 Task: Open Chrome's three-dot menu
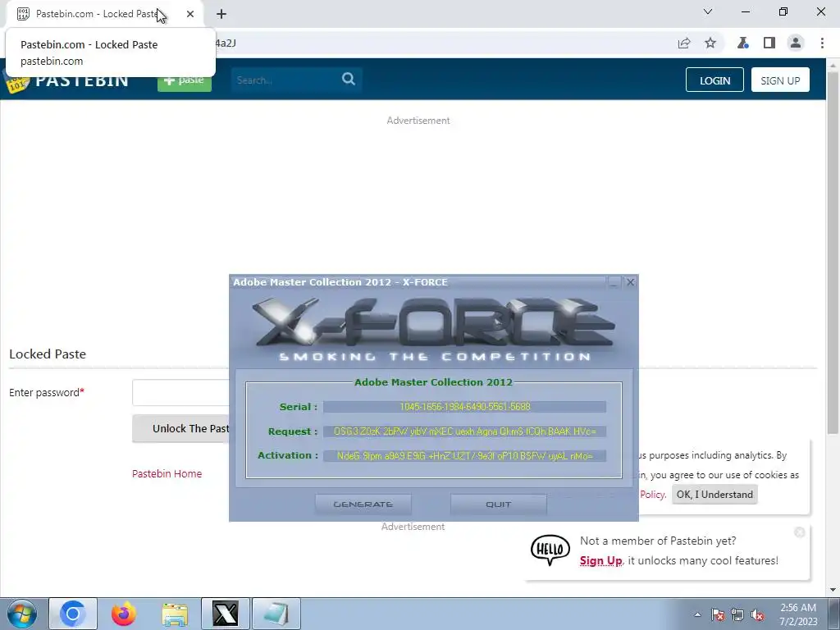[822, 43]
